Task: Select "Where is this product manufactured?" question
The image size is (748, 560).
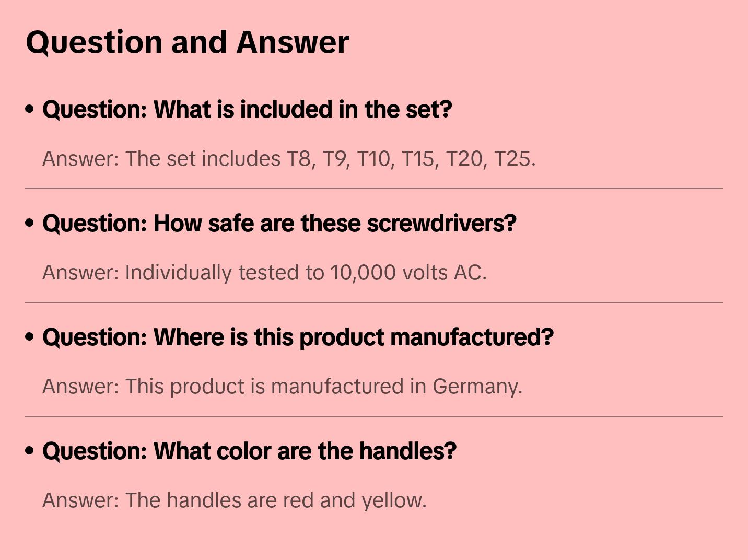Action: [x=298, y=337]
